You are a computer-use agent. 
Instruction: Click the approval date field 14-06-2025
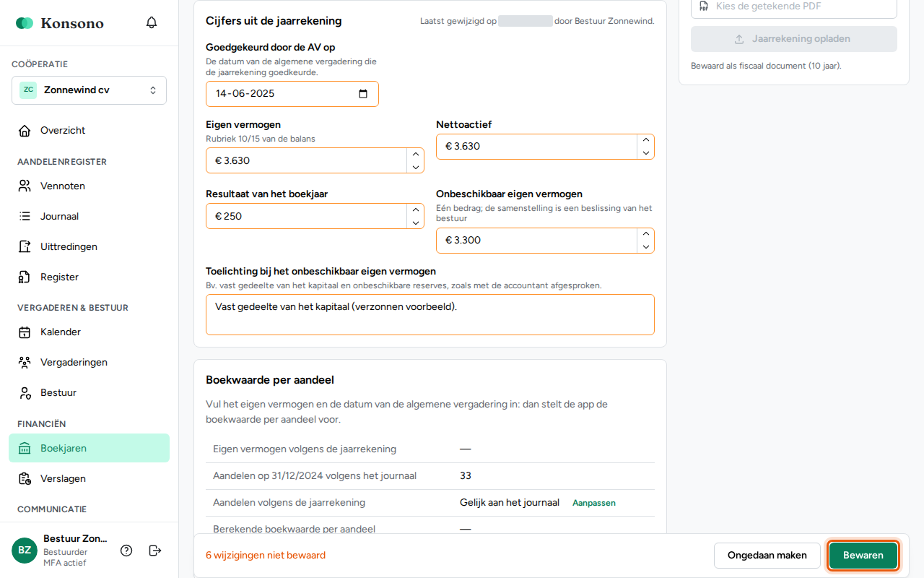pos(292,94)
